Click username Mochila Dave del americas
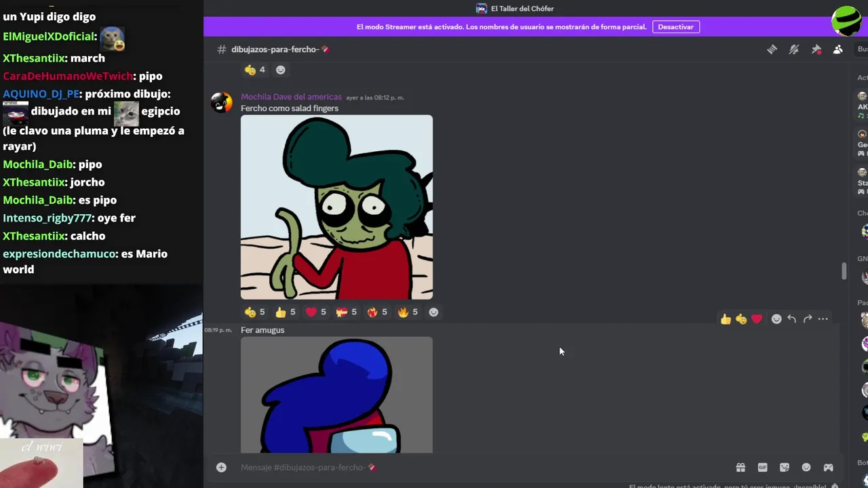868x488 pixels. pyautogui.click(x=291, y=97)
